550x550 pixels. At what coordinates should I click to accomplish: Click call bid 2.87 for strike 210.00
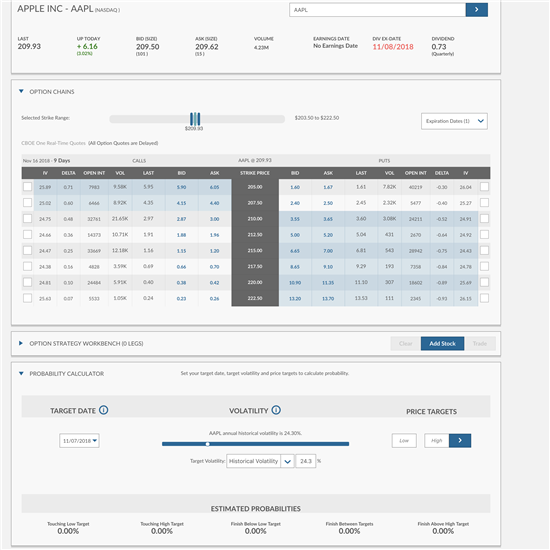(x=181, y=219)
